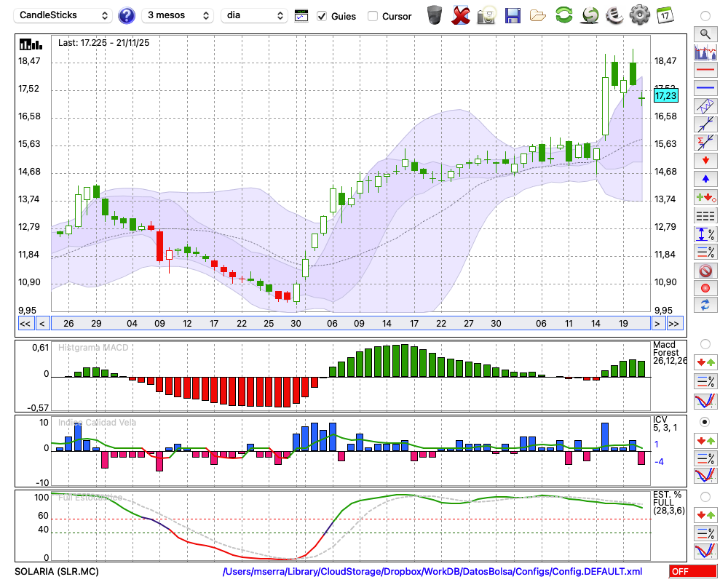Enable the Cursor checkbox
The image size is (728, 582).
[373, 16]
